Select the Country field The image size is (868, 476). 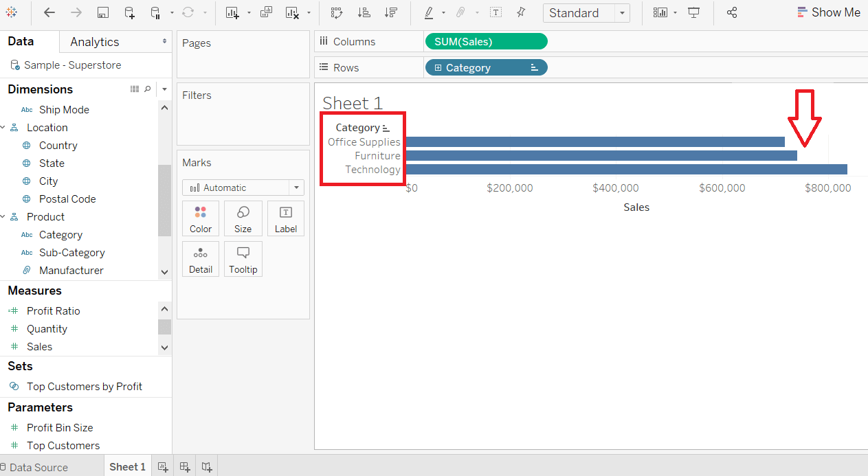[58, 146]
